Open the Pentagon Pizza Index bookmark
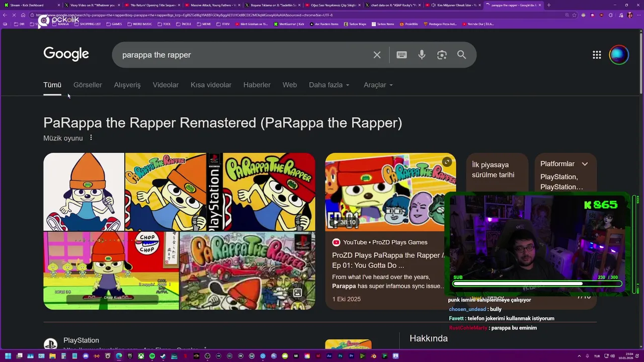Image resolution: width=644 pixels, height=362 pixels. tap(440, 24)
